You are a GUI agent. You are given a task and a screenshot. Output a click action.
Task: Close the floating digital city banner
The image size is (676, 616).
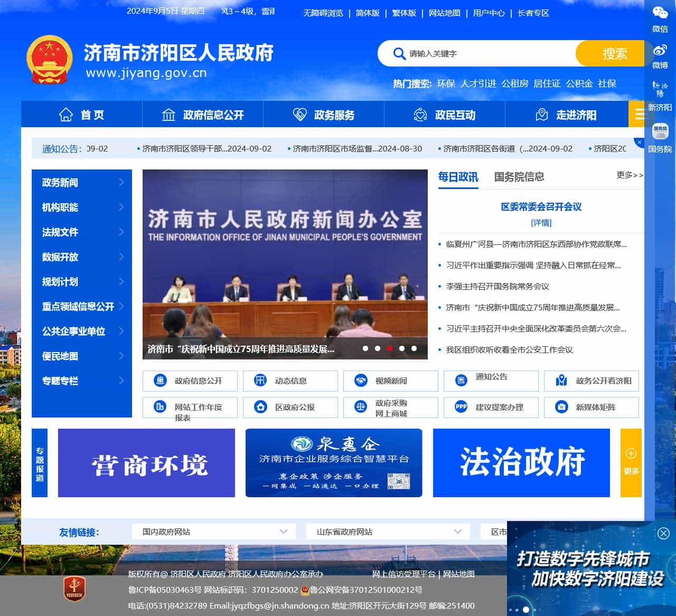[x=663, y=533]
